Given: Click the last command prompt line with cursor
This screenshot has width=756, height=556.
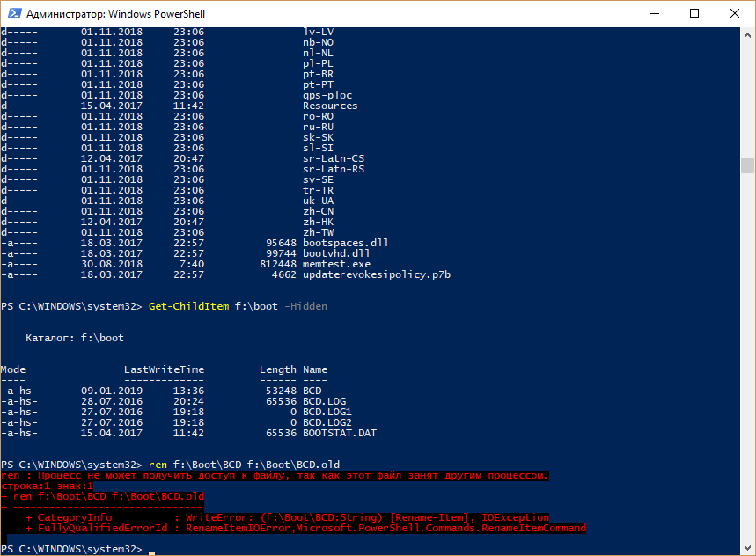Looking at the screenshot, I should 77,549.
